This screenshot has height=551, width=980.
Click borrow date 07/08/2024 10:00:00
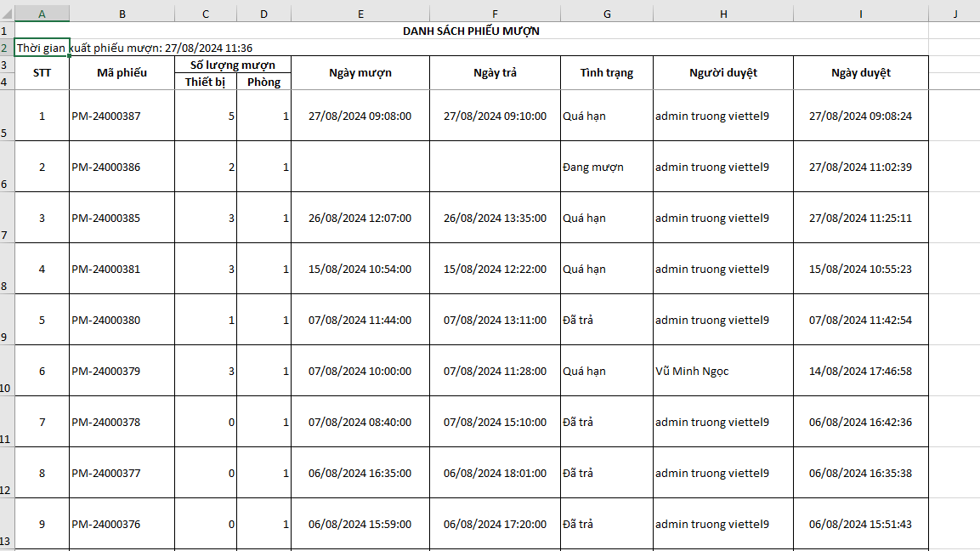[360, 371]
